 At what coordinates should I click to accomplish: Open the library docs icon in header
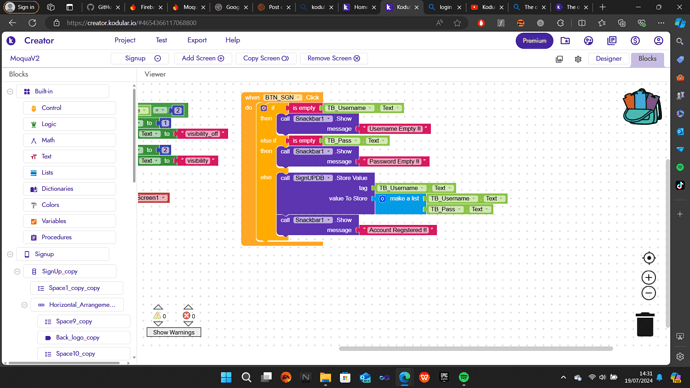pos(612,40)
